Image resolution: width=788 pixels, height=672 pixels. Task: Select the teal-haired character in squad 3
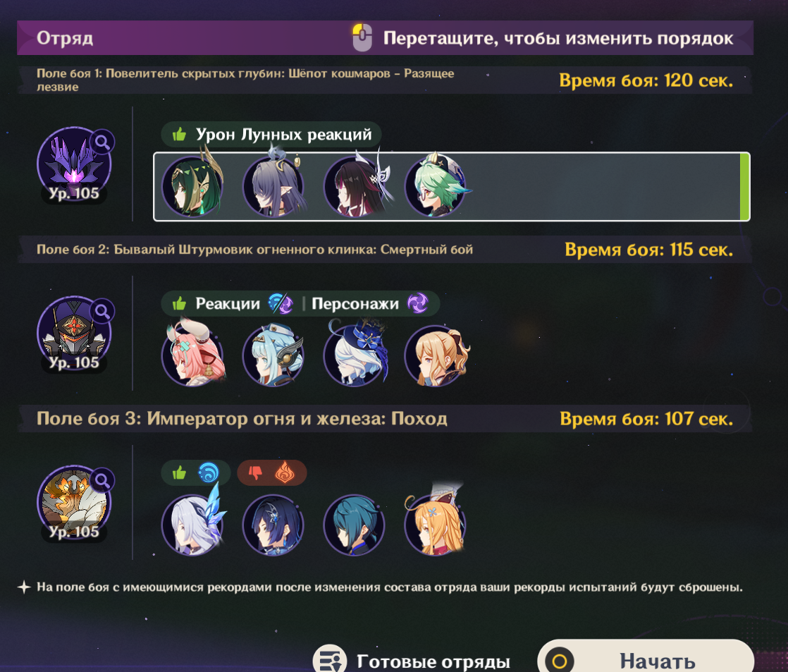355,524
